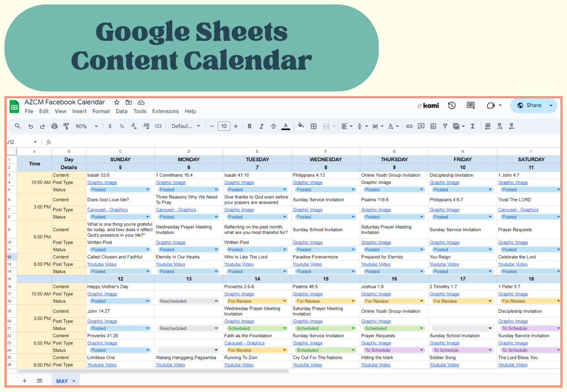The width and height of the screenshot is (567, 392).
Task: Create a filter with the funnel icon
Action: coord(445,126)
